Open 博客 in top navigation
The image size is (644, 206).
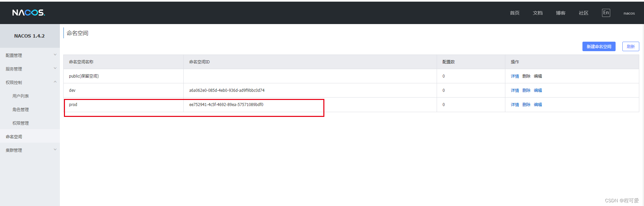561,13
